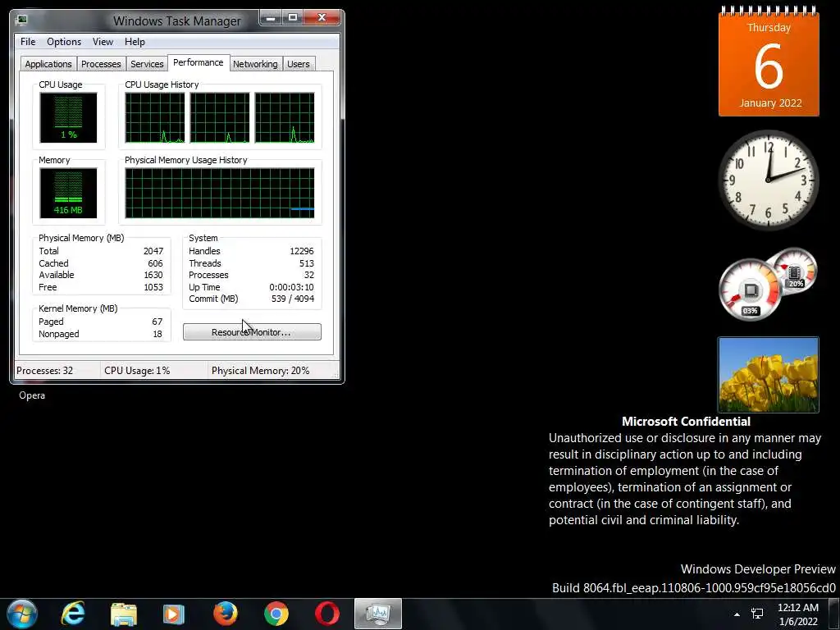Select the Cached value 606
This screenshot has width=840, height=630.
(155, 263)
